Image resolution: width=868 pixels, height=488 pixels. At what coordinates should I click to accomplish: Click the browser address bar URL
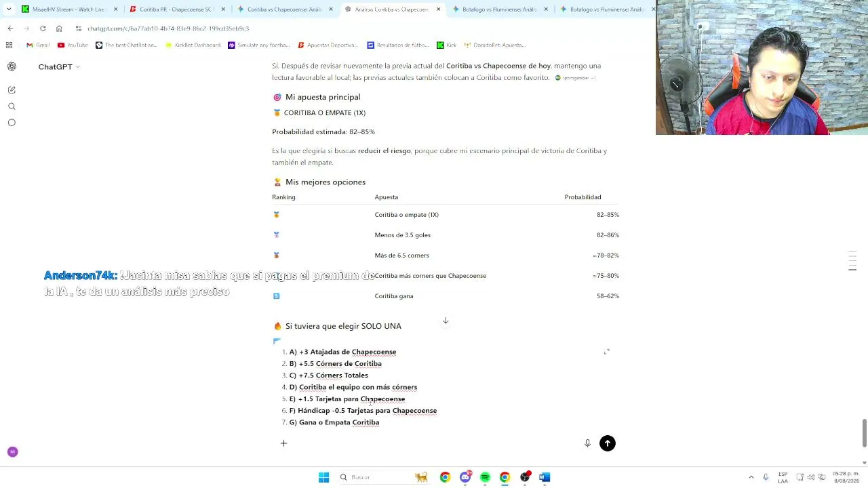click(x=168, y=28)
